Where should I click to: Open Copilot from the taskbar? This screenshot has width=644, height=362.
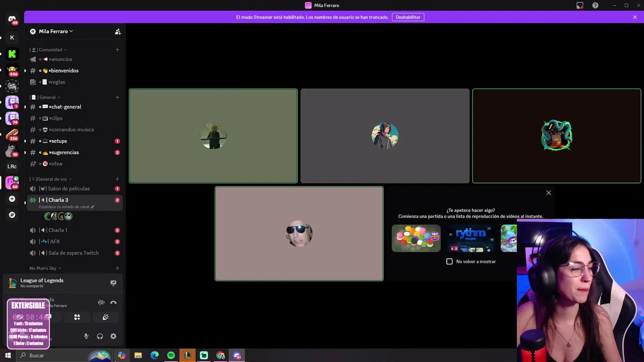pyautogui.click(x=121, y=355)
